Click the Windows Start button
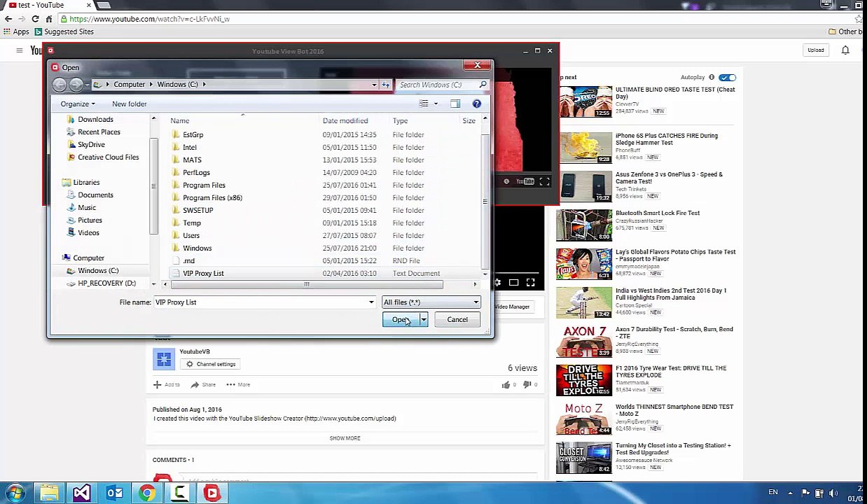867x504 pixels. click(15, 493)
